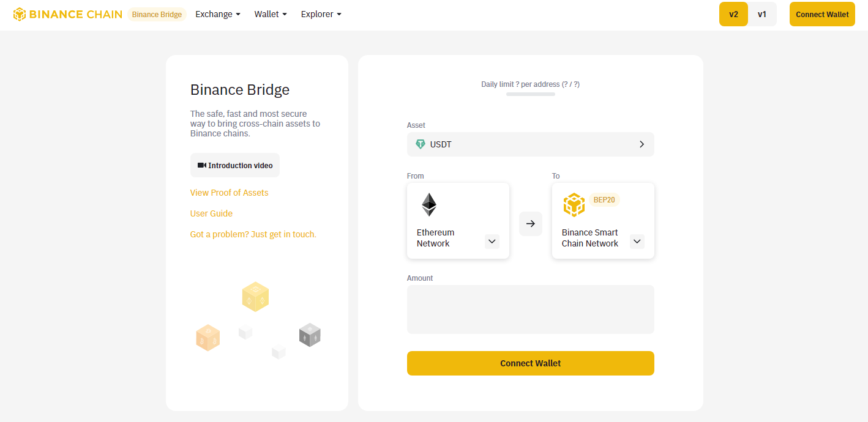Swap networks with the arrow button

pyautogui.click(x=531, y=224)
